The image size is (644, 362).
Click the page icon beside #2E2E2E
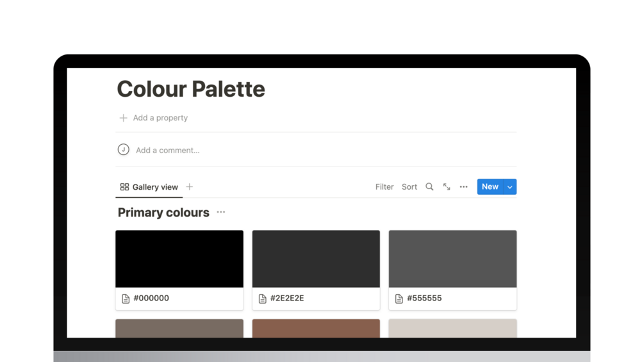pos(263,299)
